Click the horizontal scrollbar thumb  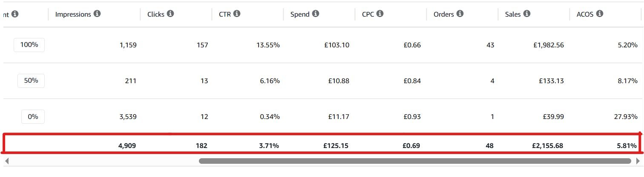415,161
